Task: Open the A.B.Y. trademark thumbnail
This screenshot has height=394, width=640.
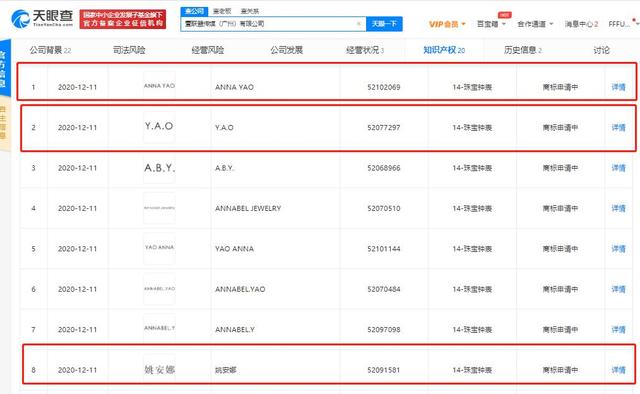Action: pos(159,167)
